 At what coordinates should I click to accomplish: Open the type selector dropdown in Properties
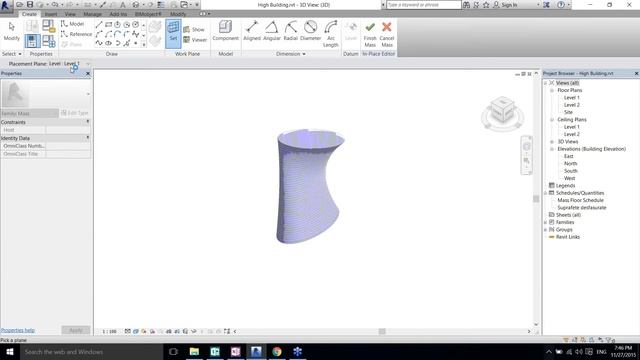pos(88,94)
